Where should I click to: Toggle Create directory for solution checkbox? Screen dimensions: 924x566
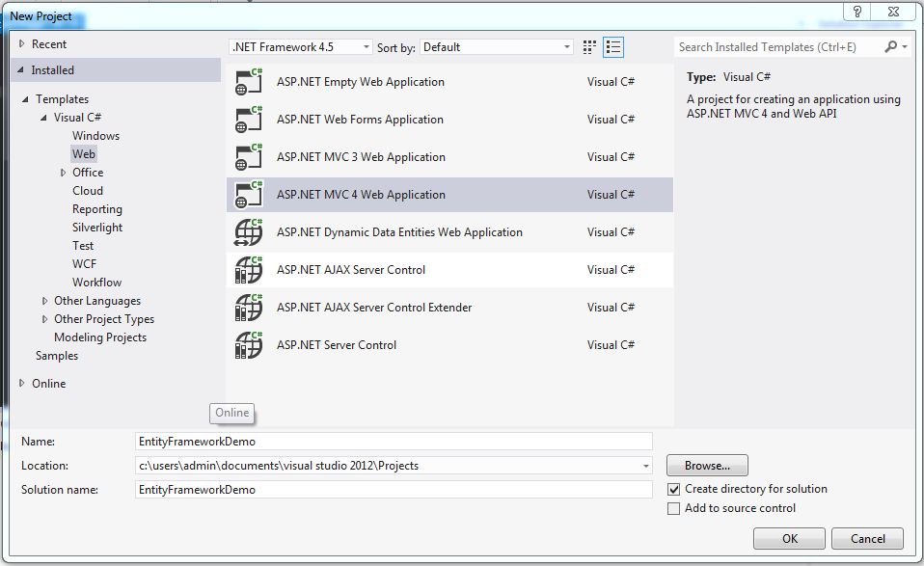(x=673, y=490)
